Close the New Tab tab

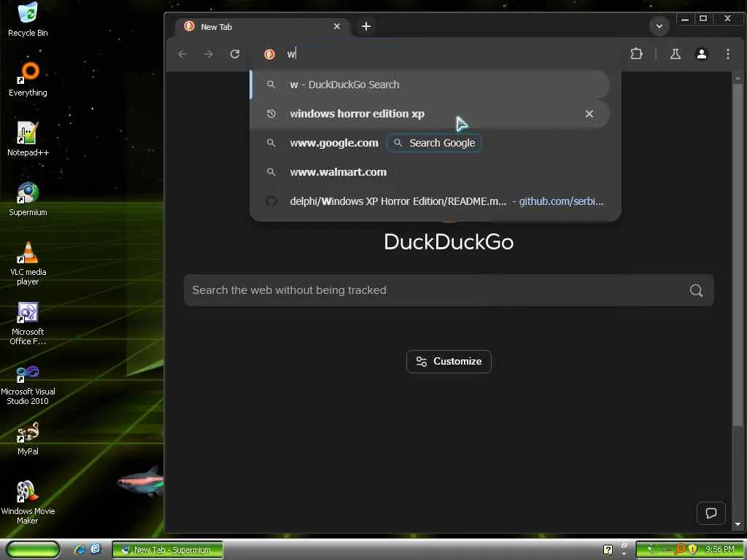coord(337,26)
